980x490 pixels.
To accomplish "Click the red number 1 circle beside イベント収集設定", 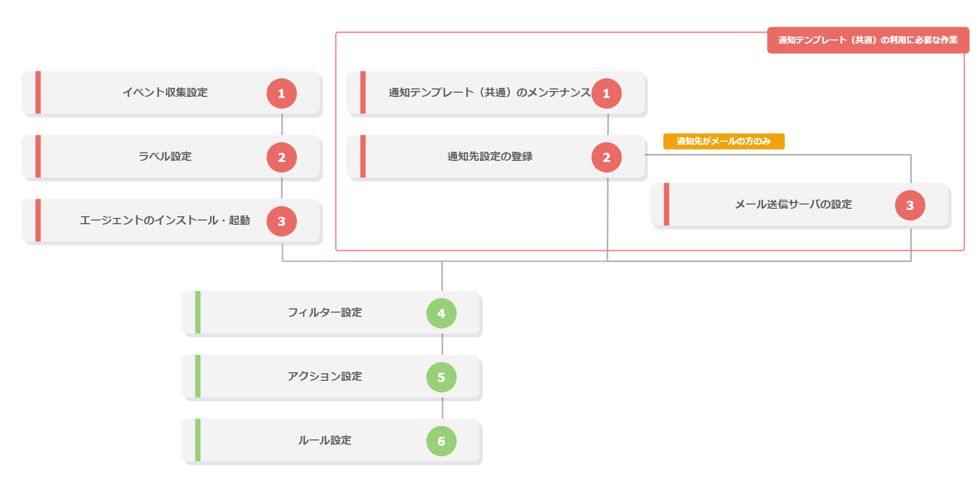I will 282,93.
